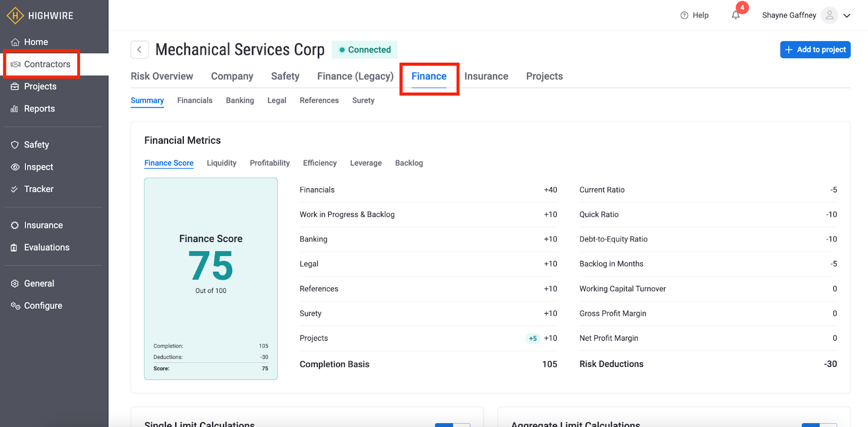This screenshot has width=868, height=427.
Task: Expand the Shayne Gaffney user menu
Action: tap(846, 16)
